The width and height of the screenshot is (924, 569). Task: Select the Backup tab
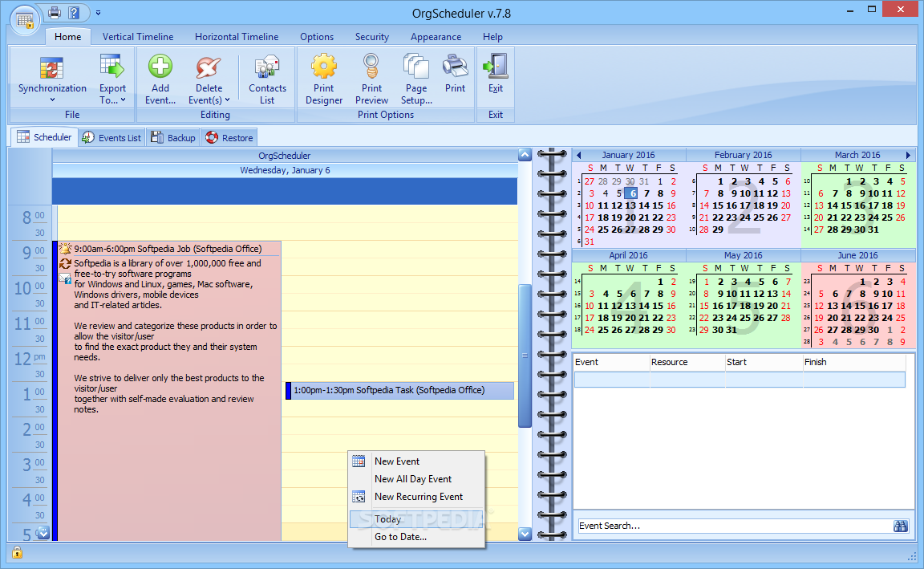tap(173, 137)
